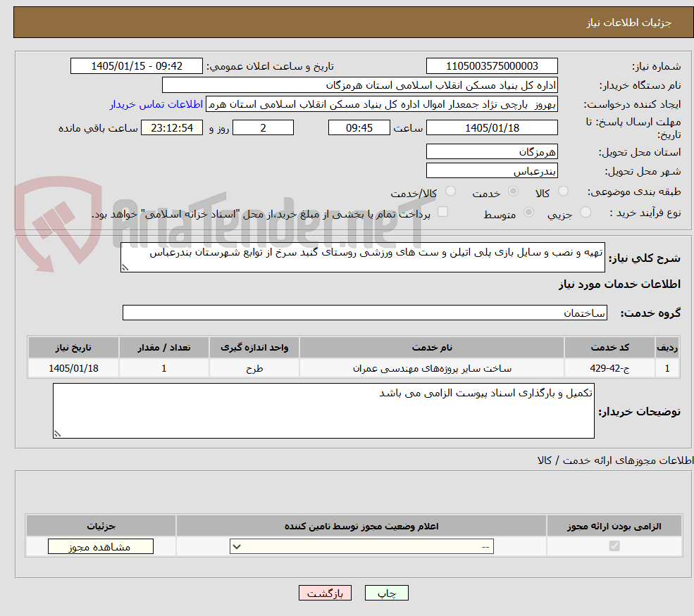Toggle the Islamic treasury payment checkbox

(x=442, y=212)
